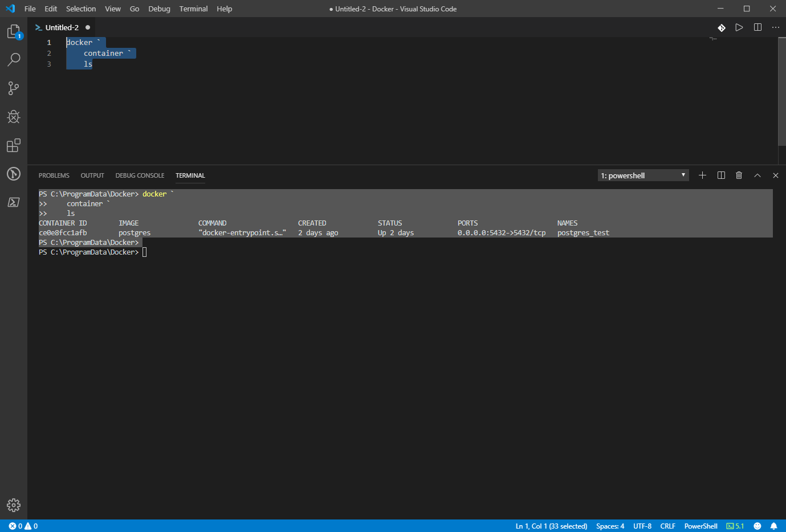Switch to the Debug Console tab
The height and width of the screenshot is (532, 786).
(140, 175)
